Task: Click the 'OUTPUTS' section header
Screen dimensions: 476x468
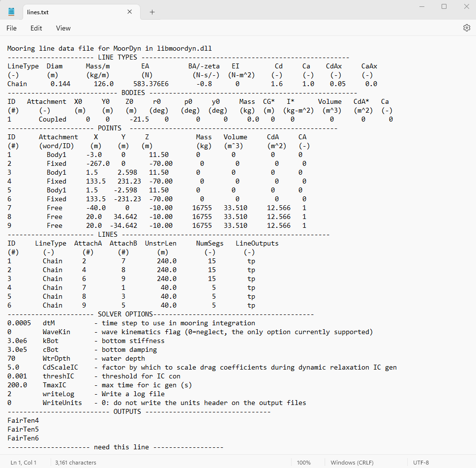Action: 127,412
